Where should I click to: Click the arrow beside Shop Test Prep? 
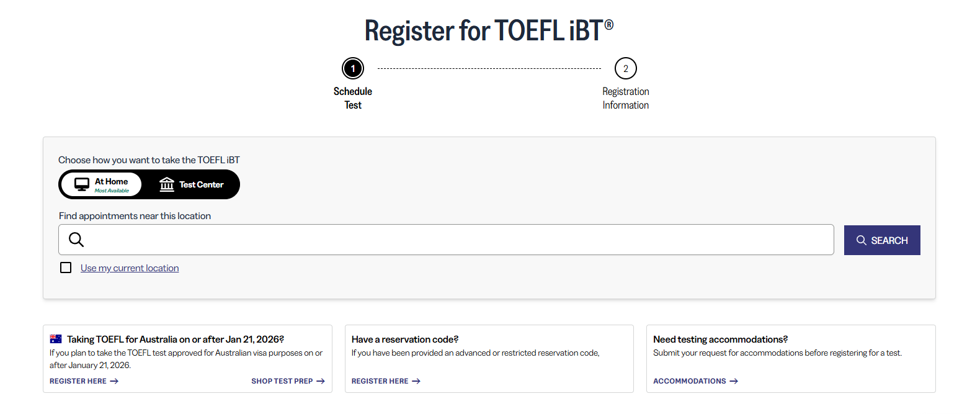pos(321,381)
